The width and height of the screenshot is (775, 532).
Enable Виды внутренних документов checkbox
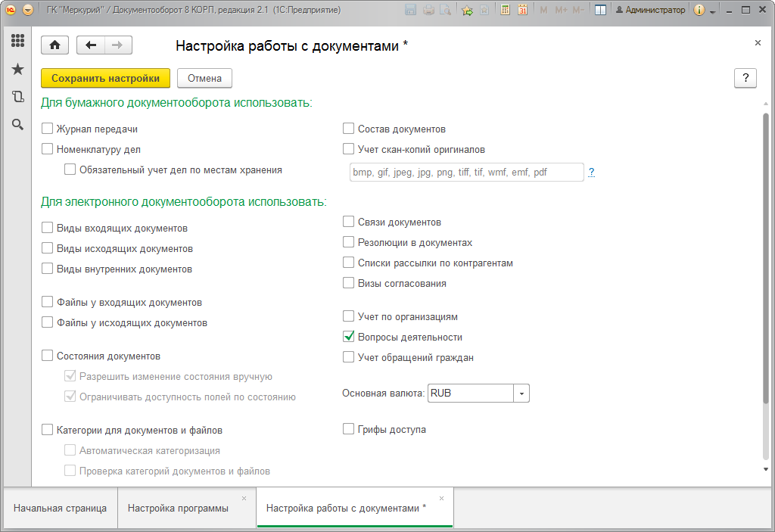point(48,269)
